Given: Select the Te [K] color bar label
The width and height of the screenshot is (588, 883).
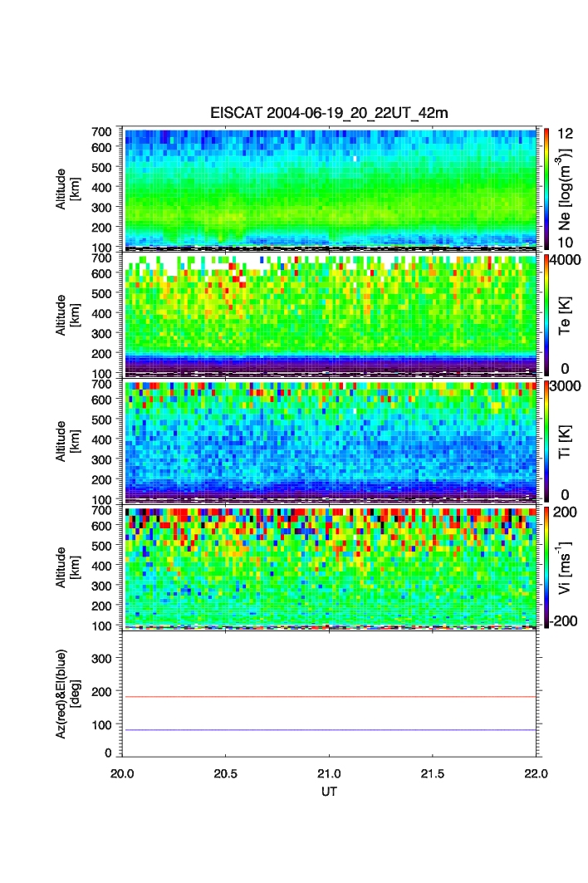Looking at the screenshot, I should (567, 315).
